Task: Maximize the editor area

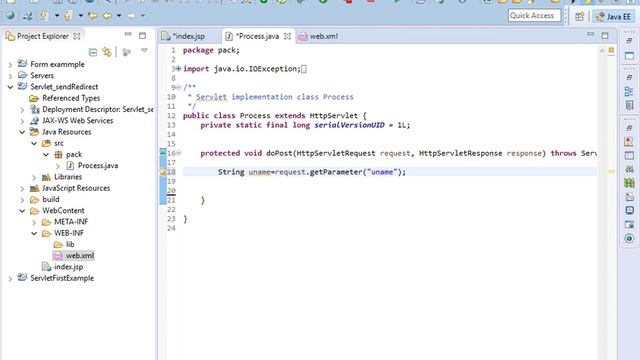Action: point(605,36)
